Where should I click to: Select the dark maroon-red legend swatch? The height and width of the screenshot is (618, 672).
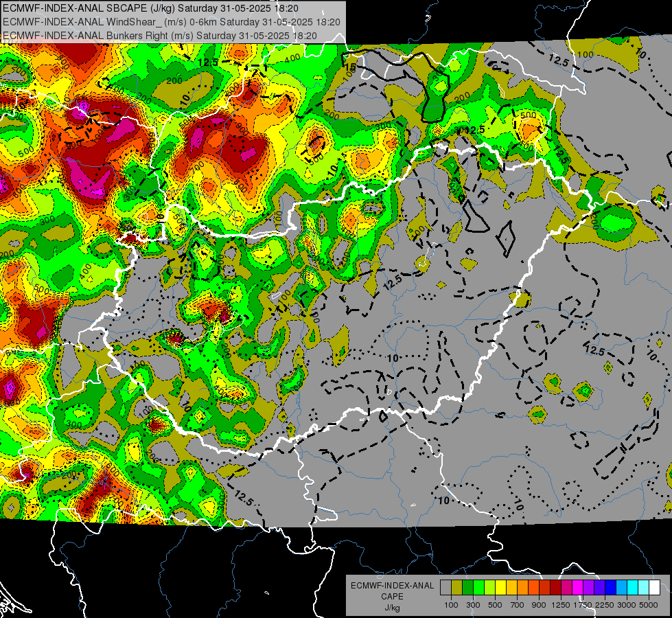pyautogui.click(x=555, y=588)
